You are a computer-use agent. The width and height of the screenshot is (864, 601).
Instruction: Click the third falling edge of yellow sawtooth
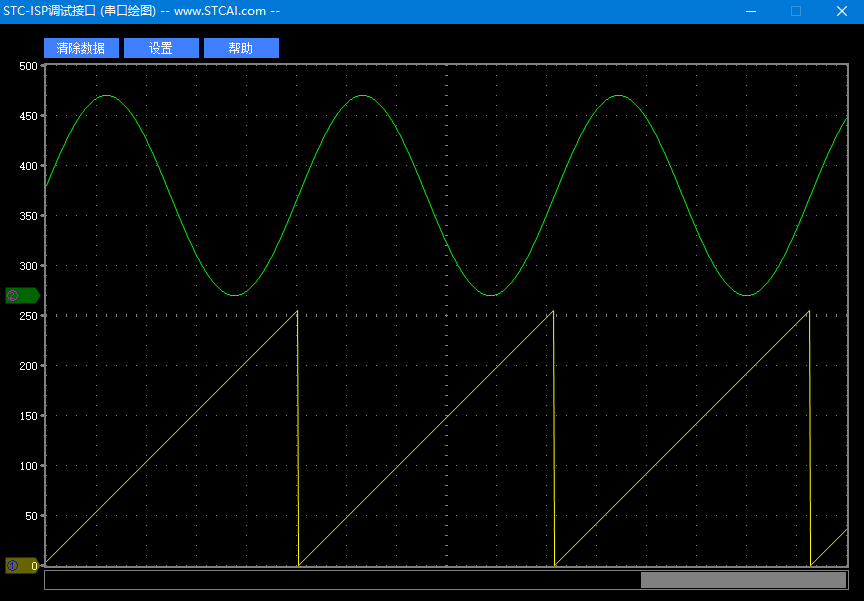pyautogui.click(x=810, y=440)
